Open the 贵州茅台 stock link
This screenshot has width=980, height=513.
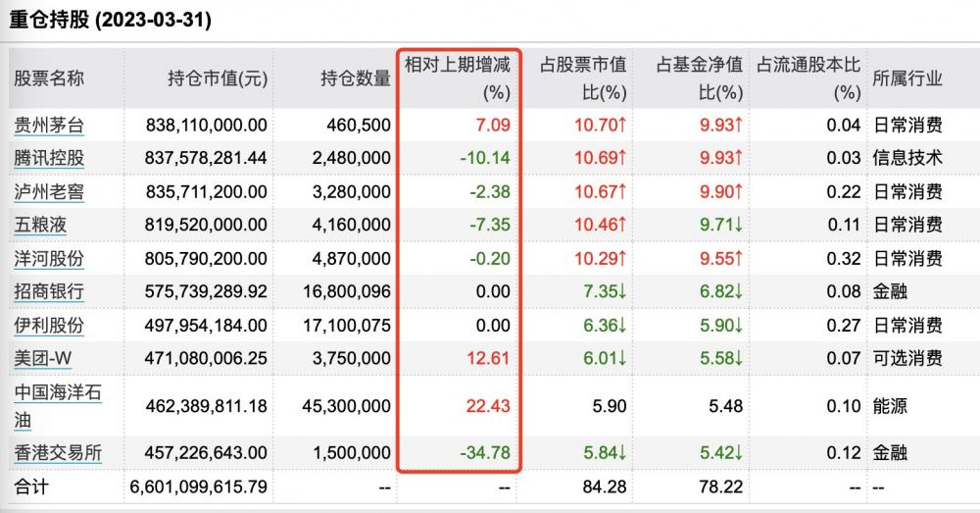pyautogui.click(x=49, y=126)
